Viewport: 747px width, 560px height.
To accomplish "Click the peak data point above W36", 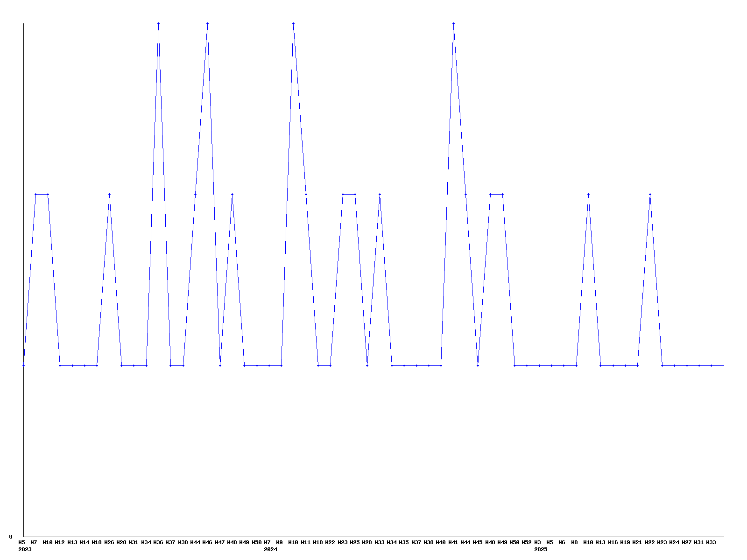I will 158,23.
